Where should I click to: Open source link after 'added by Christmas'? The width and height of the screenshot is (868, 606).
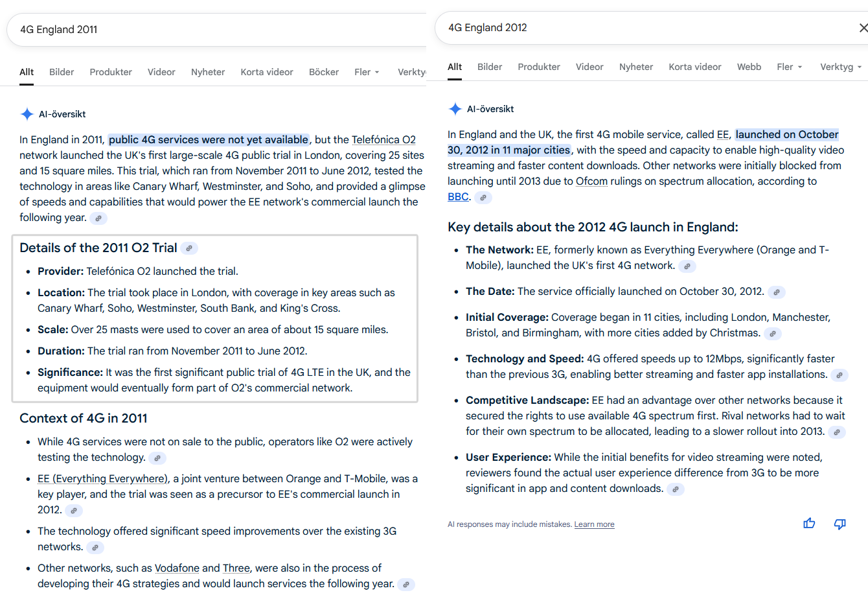[x=773, y=334]
